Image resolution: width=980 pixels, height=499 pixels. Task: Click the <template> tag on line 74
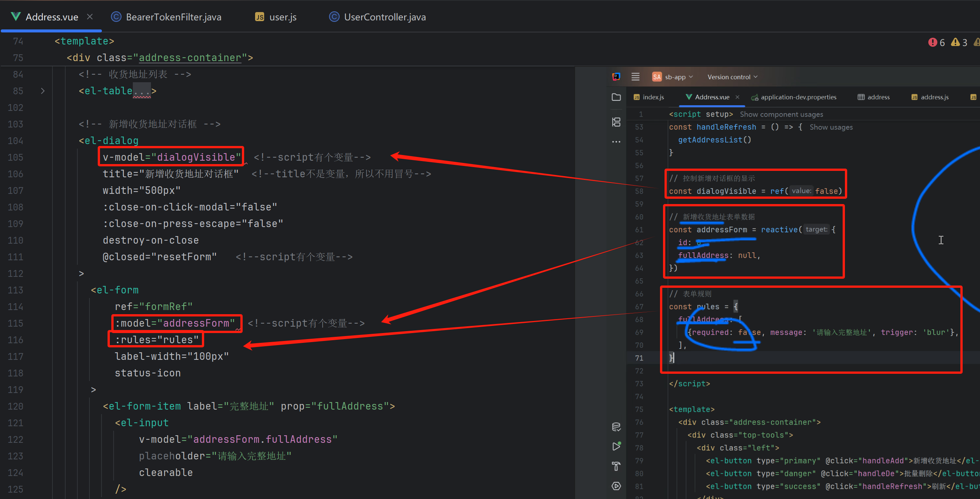pyautogui.click(x=85, y=41)
